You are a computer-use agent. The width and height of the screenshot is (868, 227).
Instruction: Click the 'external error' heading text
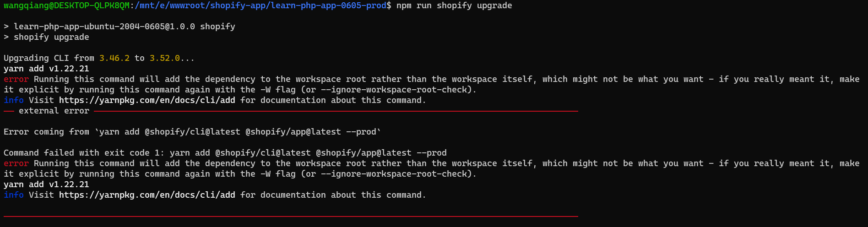point(54,111)
